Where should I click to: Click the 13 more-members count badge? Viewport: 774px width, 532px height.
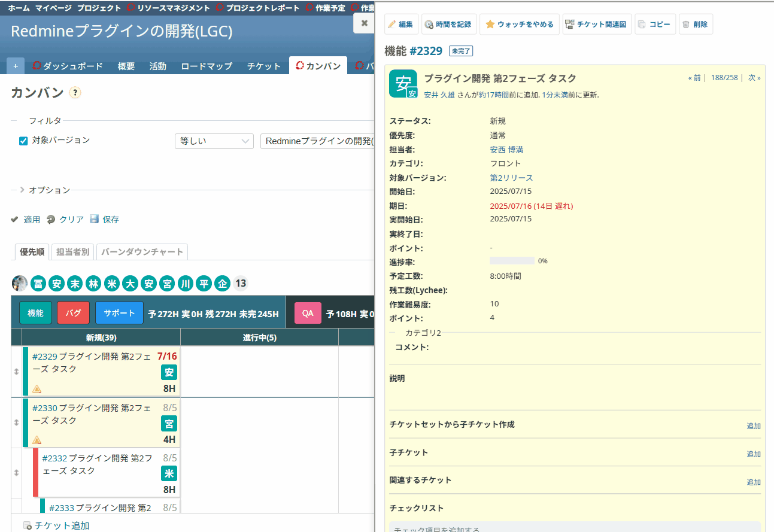coord(240,284)
